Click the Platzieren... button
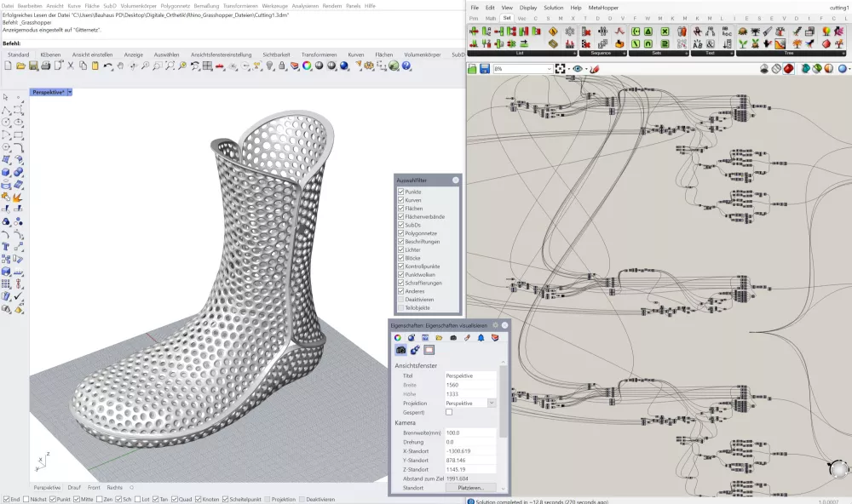 [470, 488]
